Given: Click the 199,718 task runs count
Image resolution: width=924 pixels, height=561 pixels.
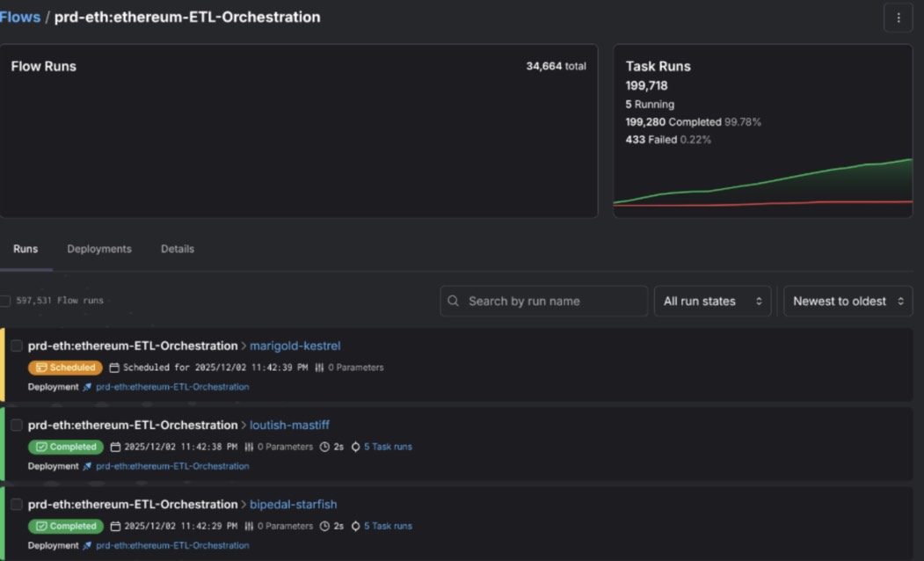Looking at the screenshot, I should tap(646, 86).
